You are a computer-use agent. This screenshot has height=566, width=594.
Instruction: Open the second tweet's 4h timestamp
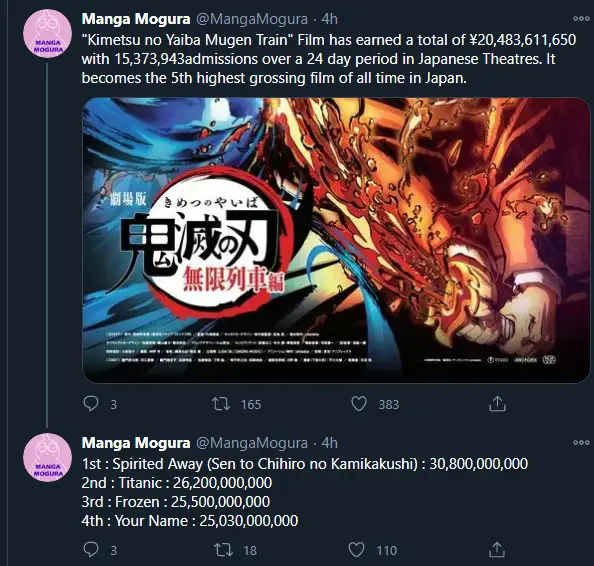coord(330,443)
